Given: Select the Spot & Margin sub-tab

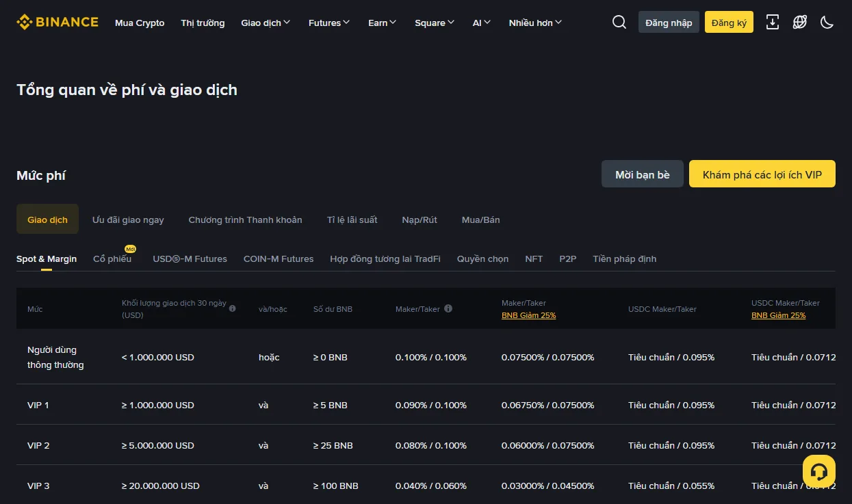Looking at the screenshot, I should tap(47, 258).
